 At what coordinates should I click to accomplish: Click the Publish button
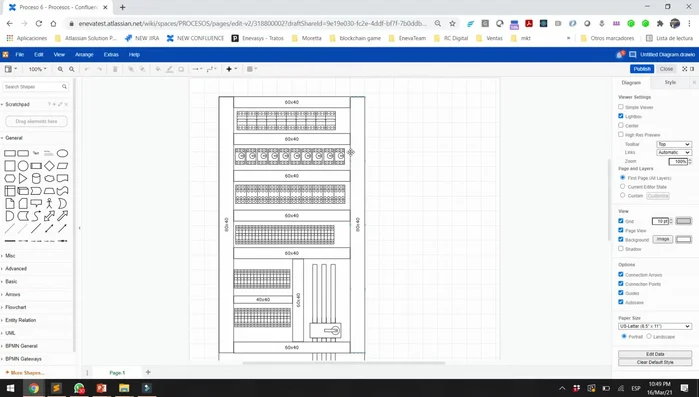coord(642,69)
